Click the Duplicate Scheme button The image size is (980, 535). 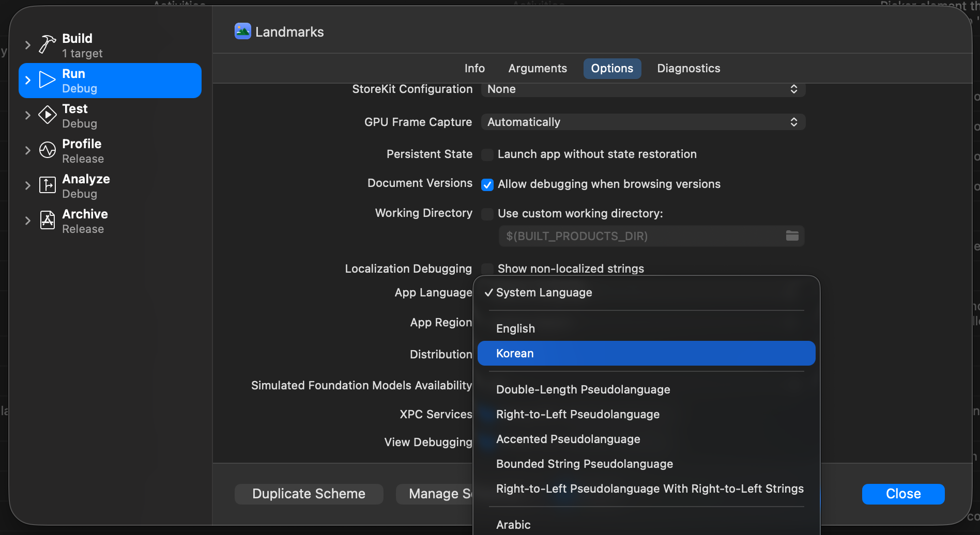[309, 494]
